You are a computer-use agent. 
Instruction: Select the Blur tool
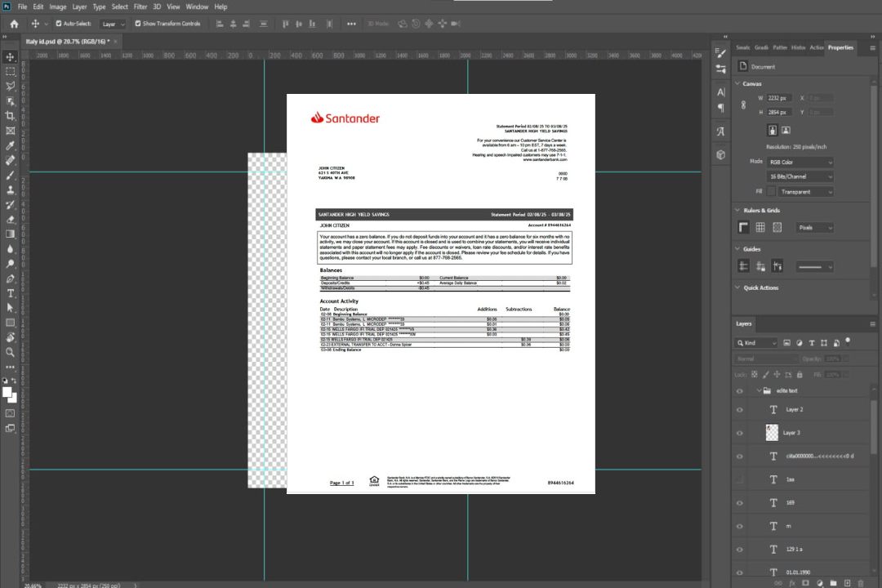click(x=10, y=249)
